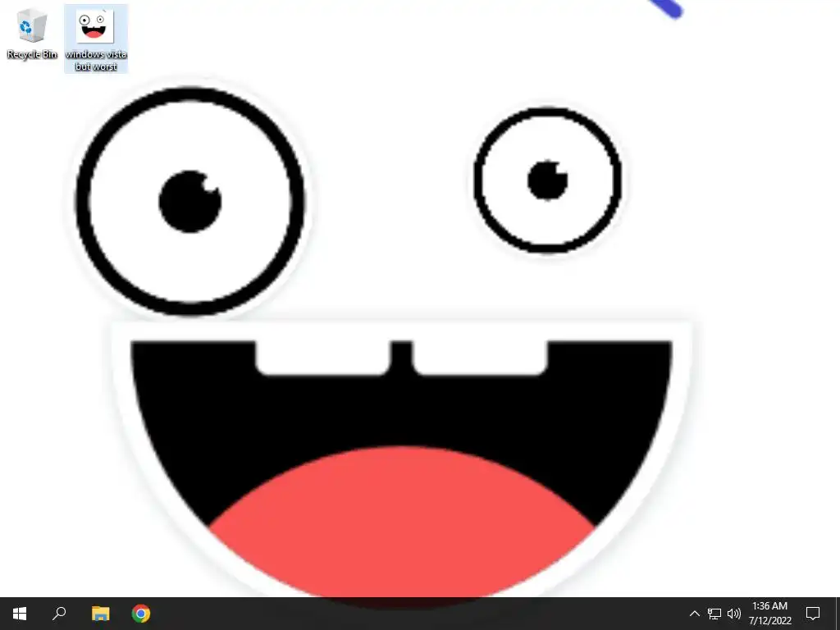Select the Recycle Bin desktop icon
840x630 pixels.
[x=32, y=34]
